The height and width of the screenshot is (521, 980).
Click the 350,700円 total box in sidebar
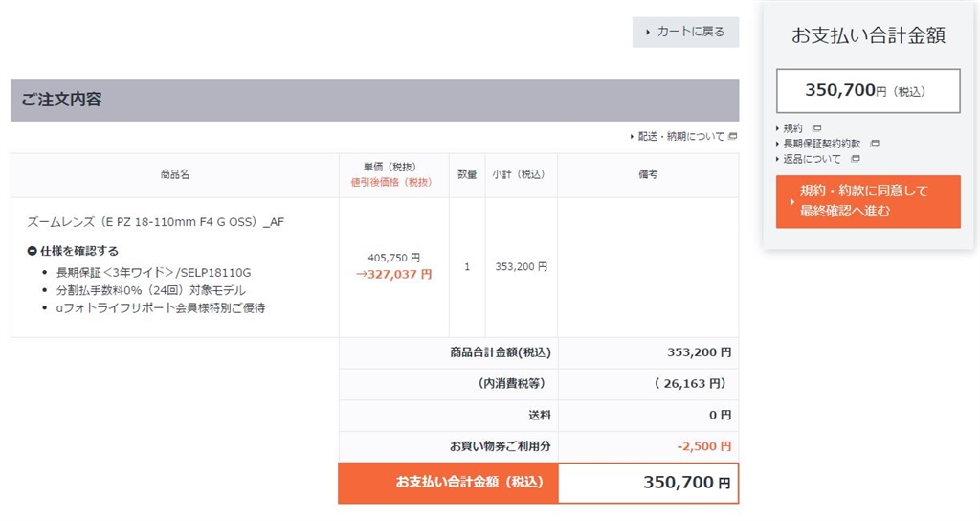(x=868, y=91)
